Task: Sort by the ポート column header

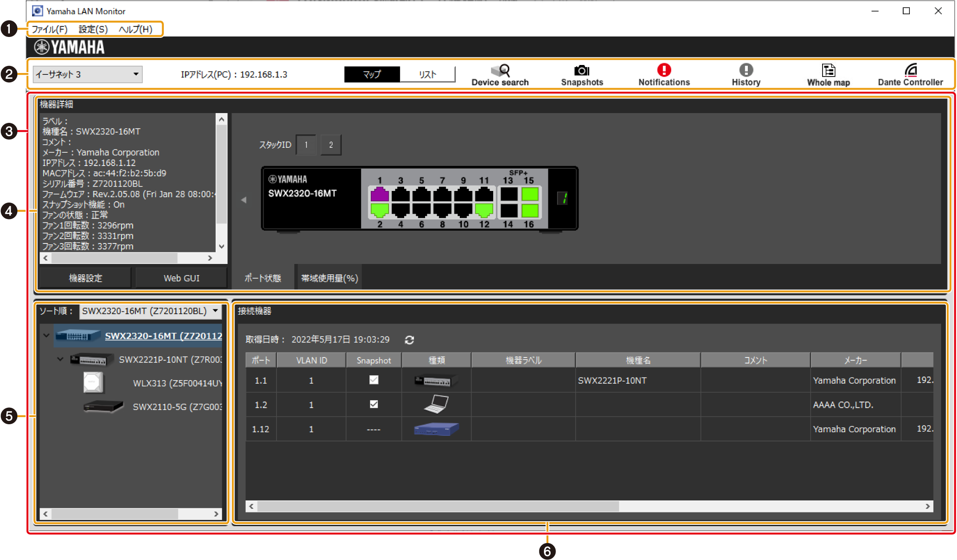Action: pyautogui.click(x=261, y=360)
